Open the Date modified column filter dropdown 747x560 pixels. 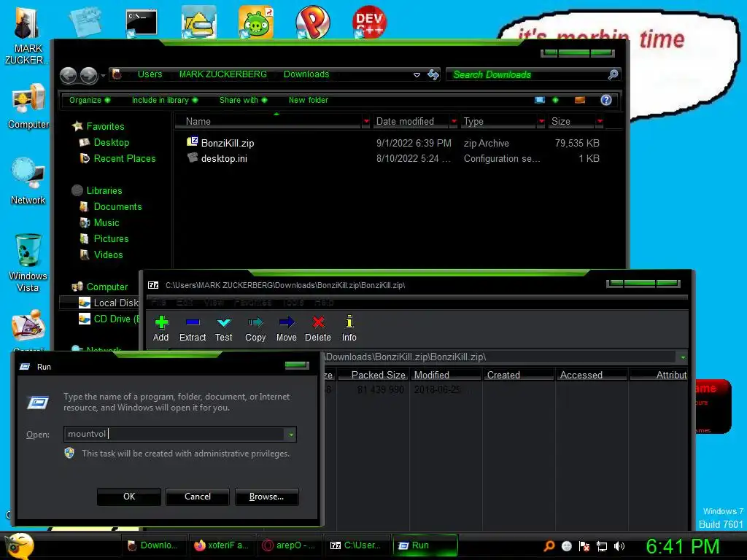pos(454,122)
